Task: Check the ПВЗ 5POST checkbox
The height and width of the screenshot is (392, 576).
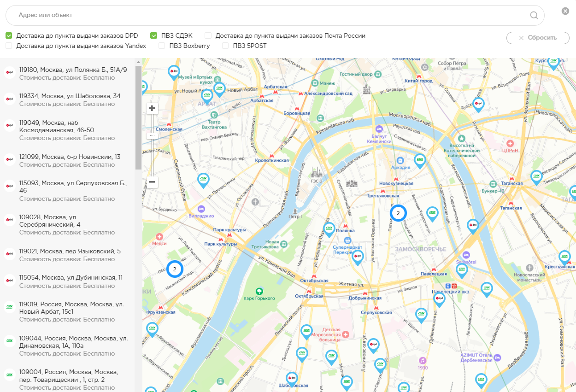Action: [225, 46]
